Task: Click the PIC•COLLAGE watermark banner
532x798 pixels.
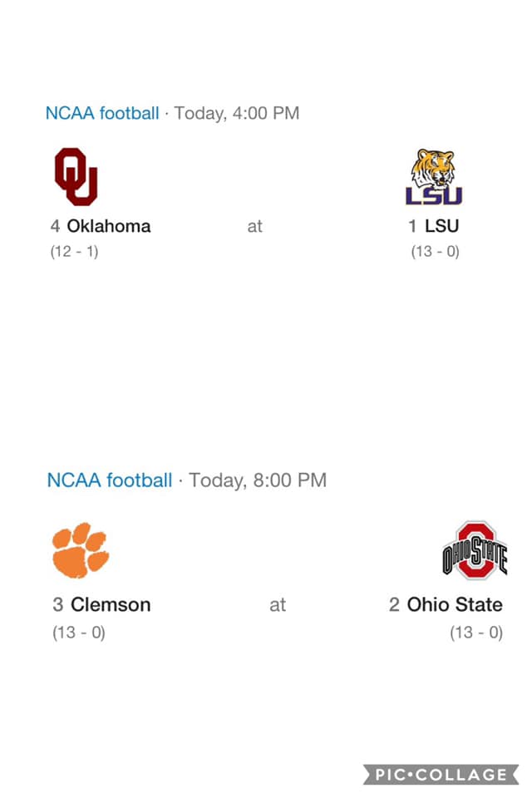Action: pos(441,775)
